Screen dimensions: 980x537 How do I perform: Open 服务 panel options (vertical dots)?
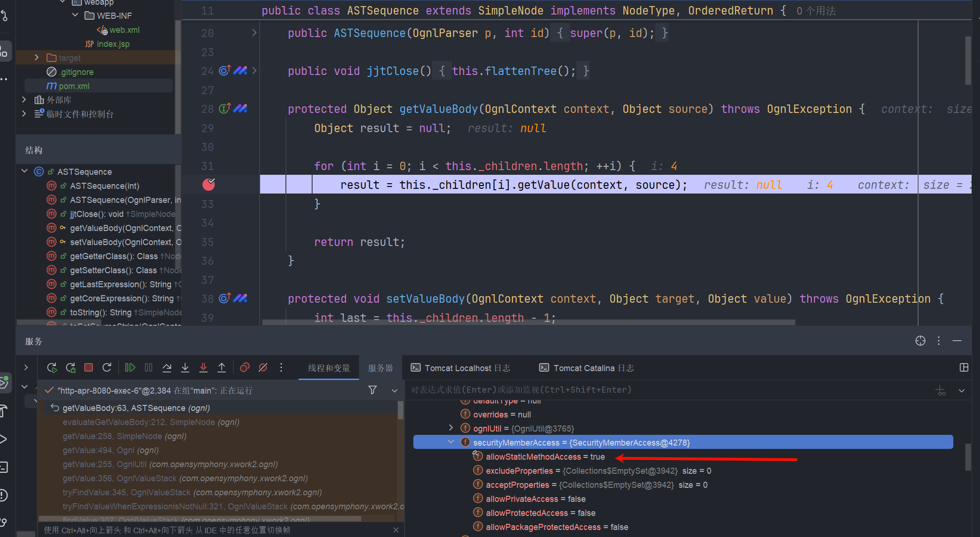pyautogui.click(x=939, y=341)
